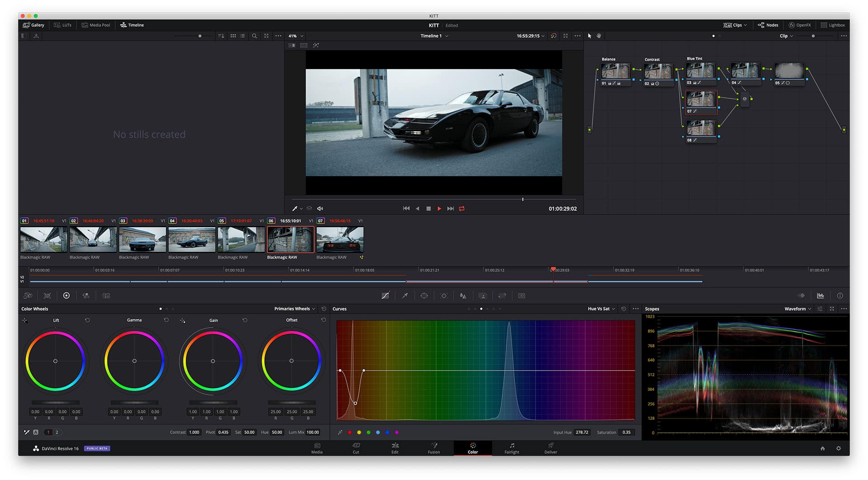This screenshot has width=868, height=480.
Task: Open Waveform scope type dropdown
Action: click(798, 309)
